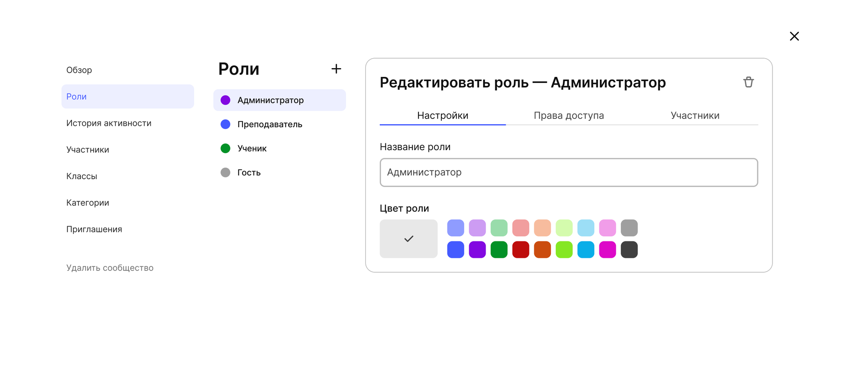Viewport: 868px width, 379px height.
Task: Click Удалить сообщество link
Action: click(x=110, y=268)
